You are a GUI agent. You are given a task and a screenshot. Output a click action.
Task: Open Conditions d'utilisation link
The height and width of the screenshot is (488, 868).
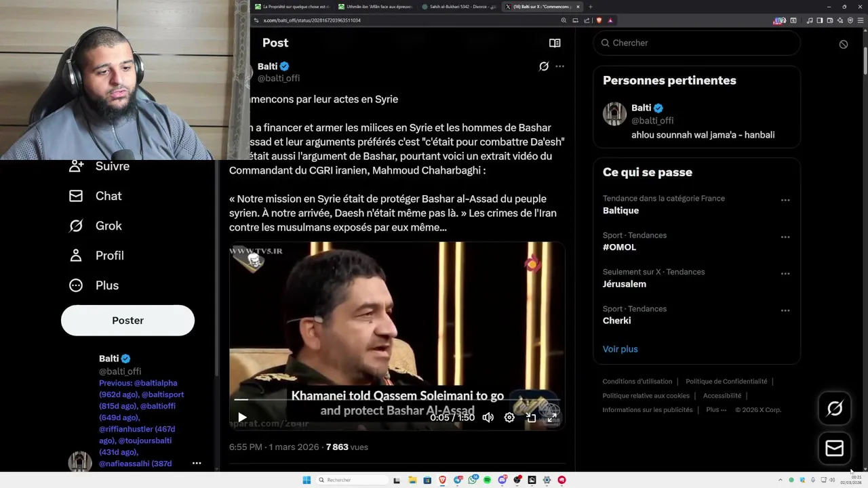[637, 382]
